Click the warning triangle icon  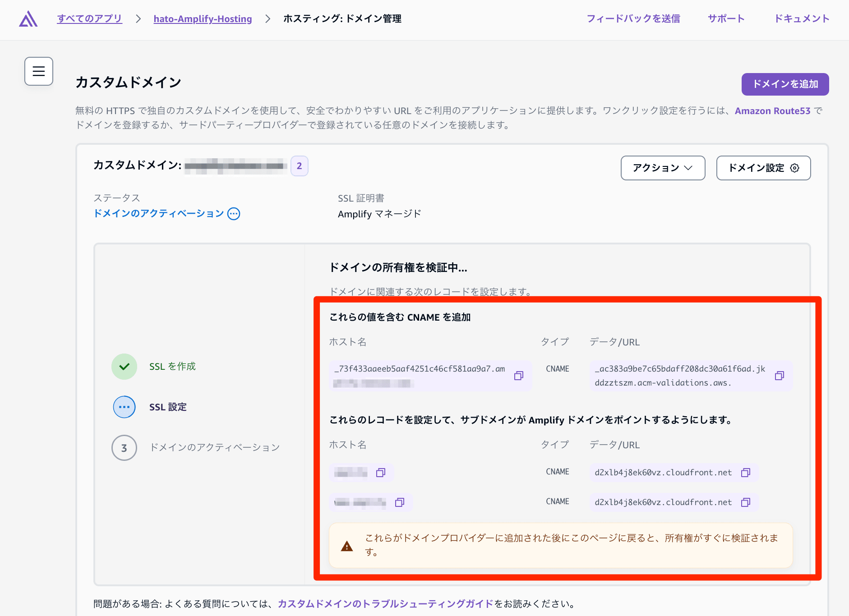pyautogui.click(x=347, y=546)
